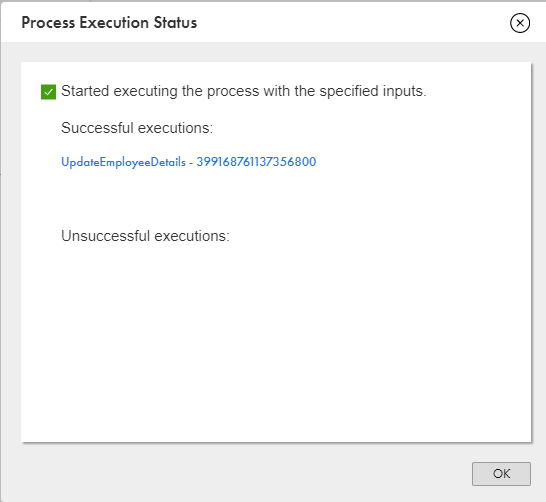This screenshot has width=546, height=502.
Task: Click the word UpdateEmployeeDetails in the link
Action: pos(123,162)
